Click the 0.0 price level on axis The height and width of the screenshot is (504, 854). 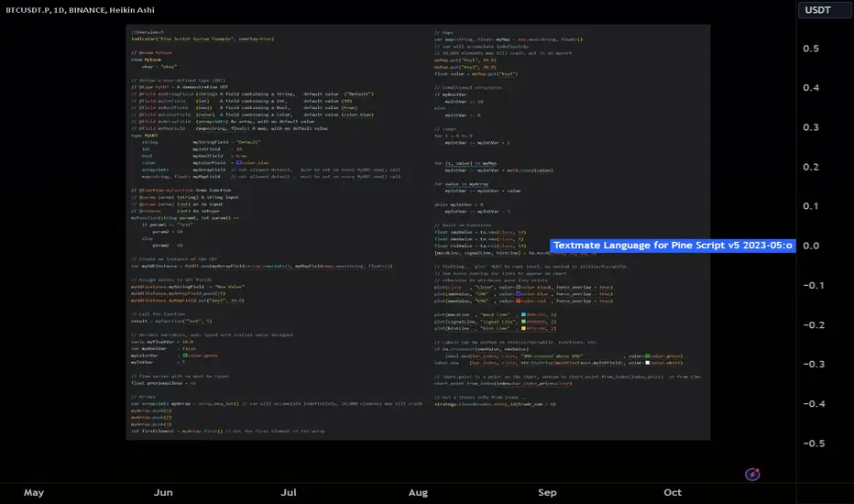(x=812, y=246)
